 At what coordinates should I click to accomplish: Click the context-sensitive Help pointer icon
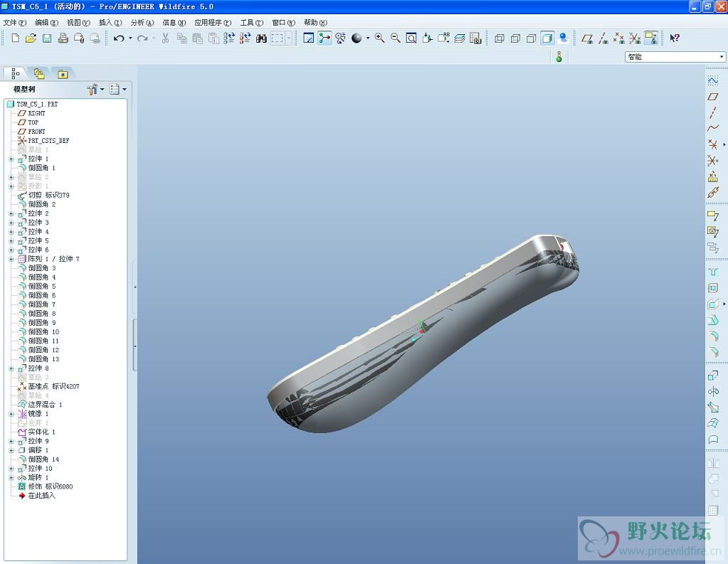675,38
